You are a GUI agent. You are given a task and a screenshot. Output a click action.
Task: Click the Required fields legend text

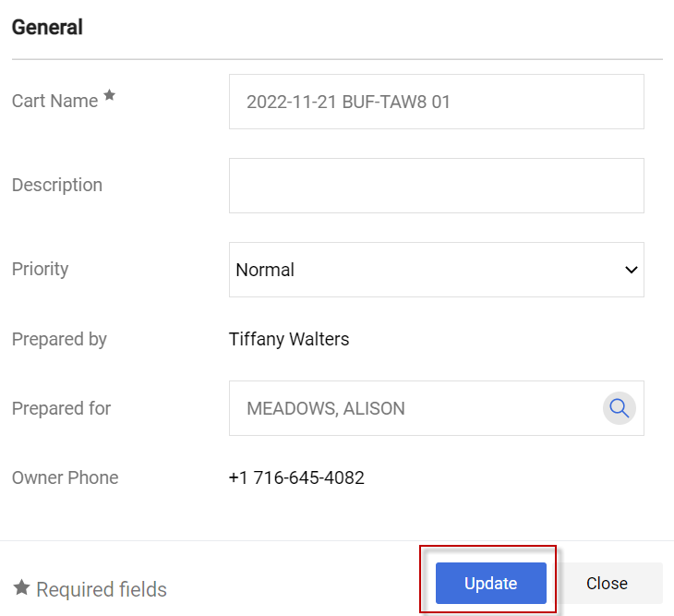pos(102,589)
